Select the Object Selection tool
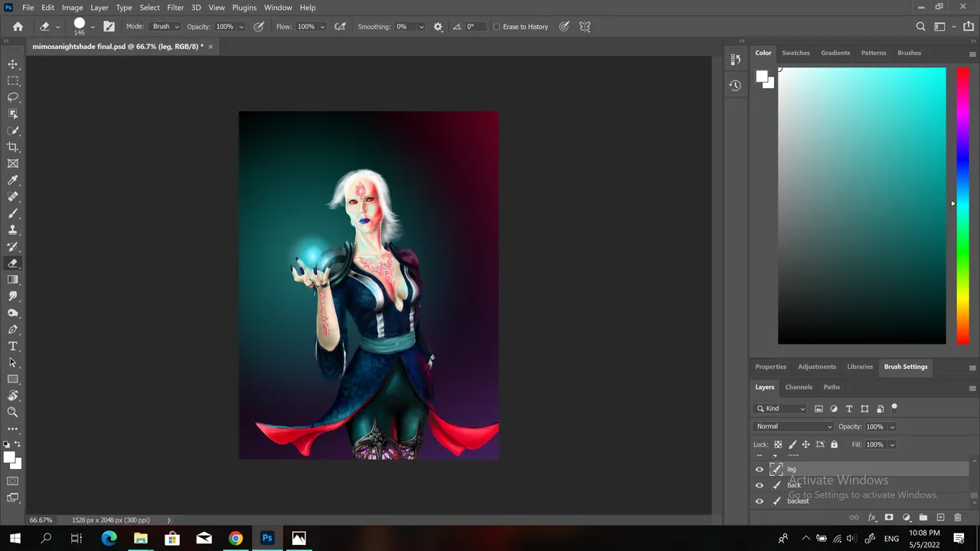Image resolution: width=980 pixels, height=551 pixels. point(13,113)
